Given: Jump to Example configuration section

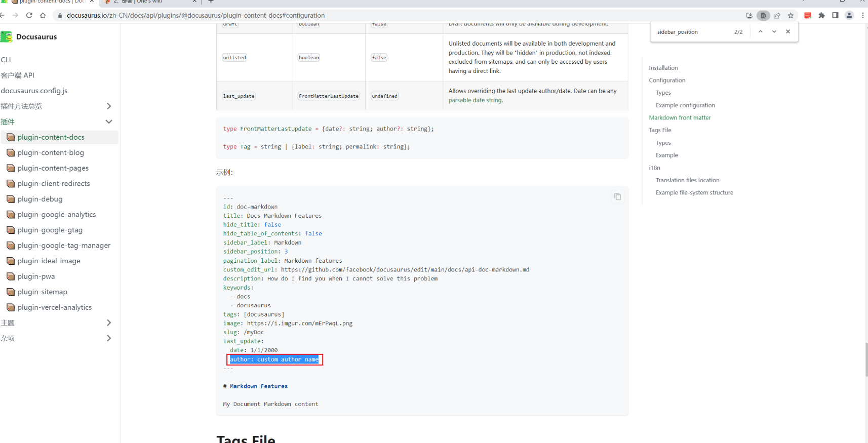Looking at the screenshot, I should click(x=685, y=105).
